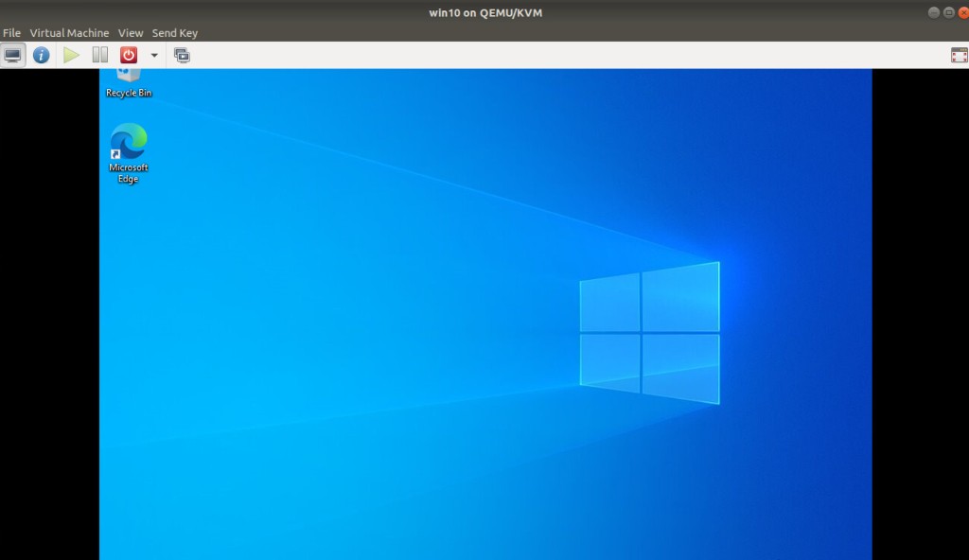This screenshot has height=560, width=969.
Task: Open the View menu
Action: coord(131,33)
